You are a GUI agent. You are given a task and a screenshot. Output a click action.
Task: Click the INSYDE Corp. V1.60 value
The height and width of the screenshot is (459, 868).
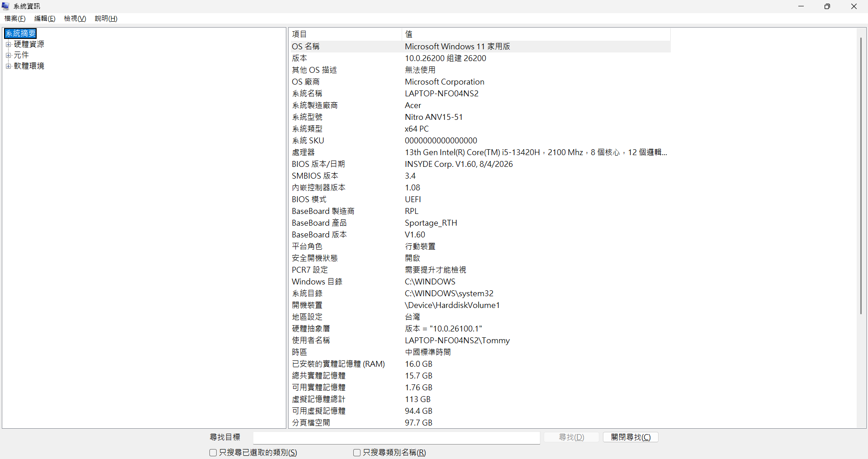coord(459,164)
